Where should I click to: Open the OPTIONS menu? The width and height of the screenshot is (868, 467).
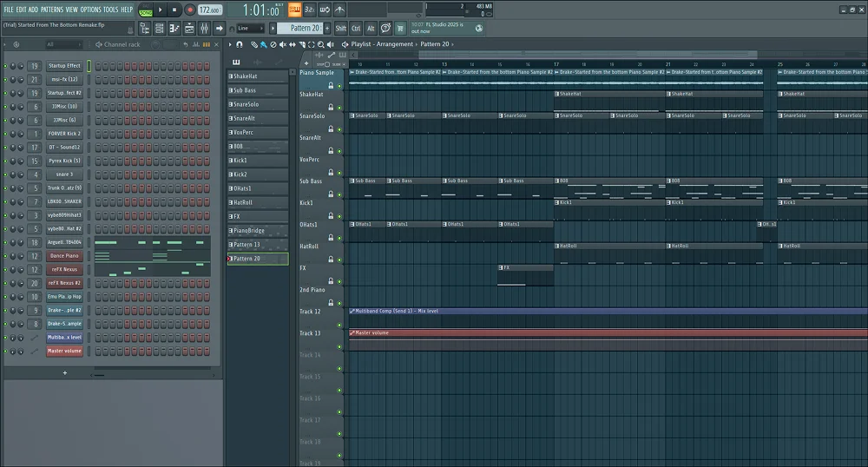91,10
